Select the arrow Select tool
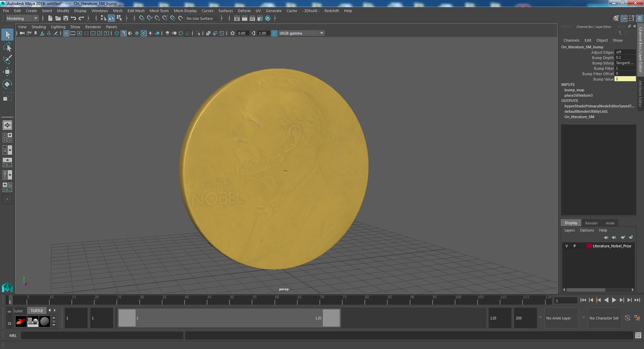This screenshot has height=349, width=644. coord(7,35)
